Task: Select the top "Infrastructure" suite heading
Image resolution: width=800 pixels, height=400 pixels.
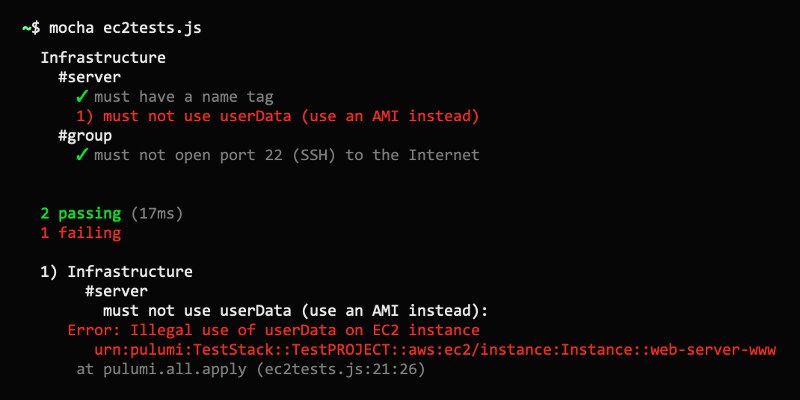Action: tap(103, 59)
